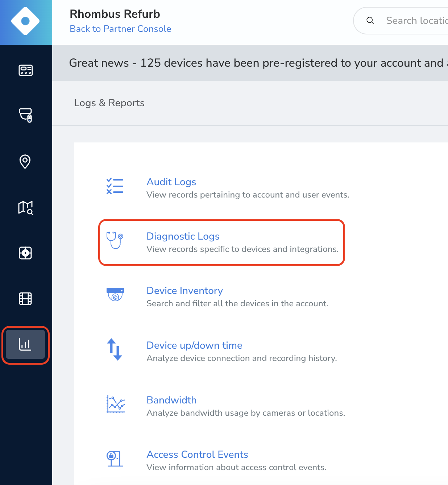Click 'Analyze device connection and recording history' text
448x485 pixels.
click(242, 358)
